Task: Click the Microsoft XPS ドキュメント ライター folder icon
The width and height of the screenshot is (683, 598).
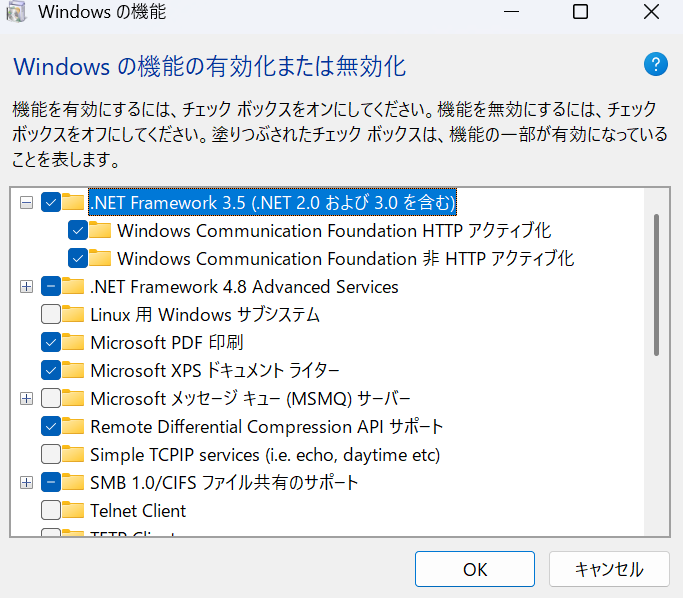Action: (x=74, y=370)
